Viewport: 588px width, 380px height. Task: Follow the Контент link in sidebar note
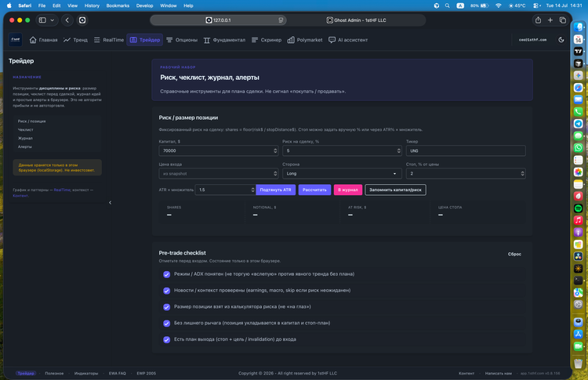(20, 196)
